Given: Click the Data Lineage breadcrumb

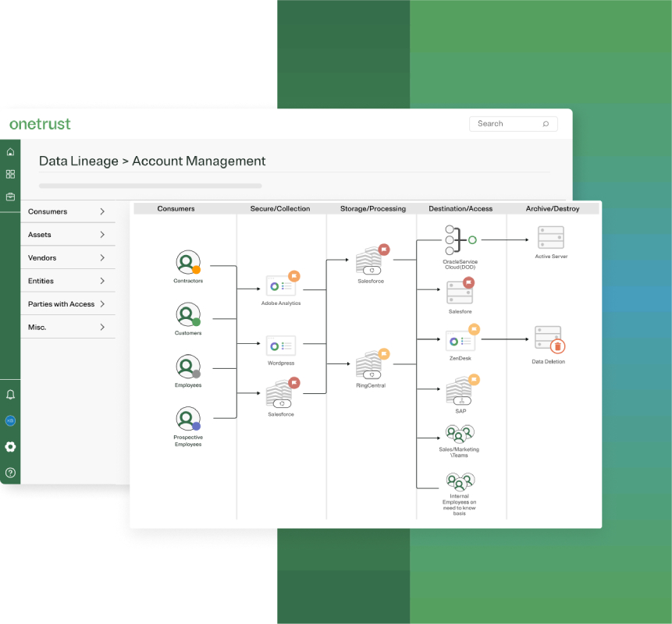Looking at the screenshot, I should pos(78,161).
